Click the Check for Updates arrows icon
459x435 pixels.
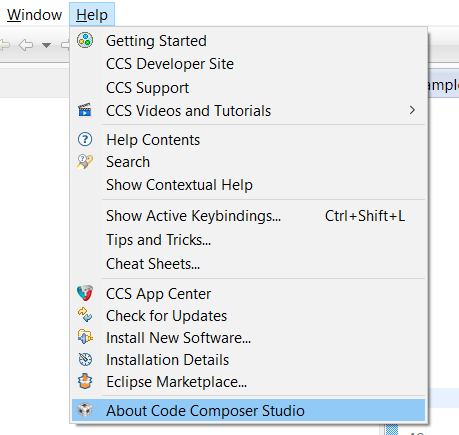click(x=85, y=315)
